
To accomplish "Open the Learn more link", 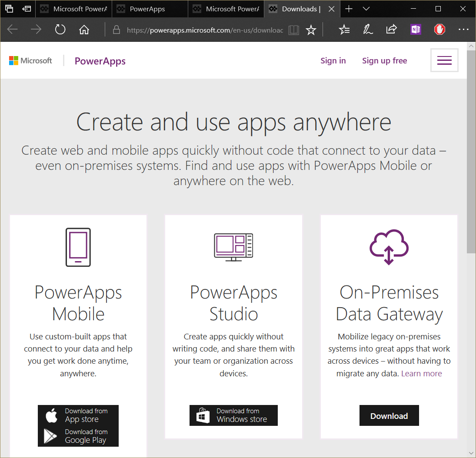I will tap(421, 373).
